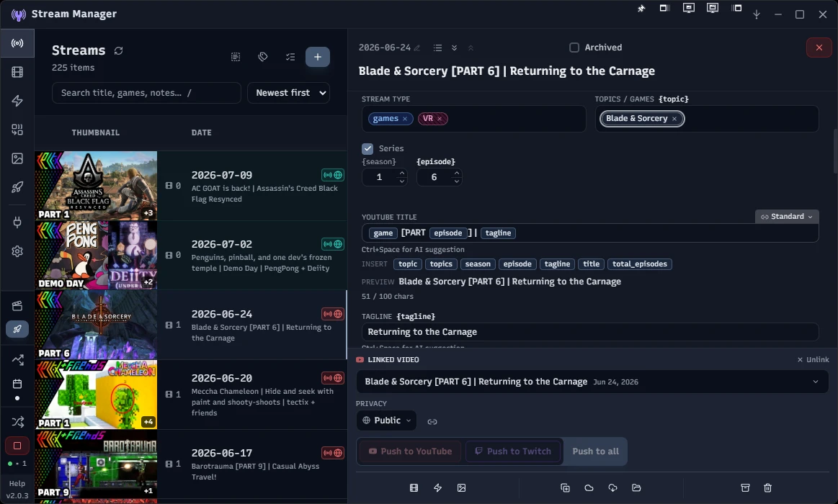Open the film/videos section in sidebar
This screenshot has height=504, width=838.
click(x=17, y=72)
